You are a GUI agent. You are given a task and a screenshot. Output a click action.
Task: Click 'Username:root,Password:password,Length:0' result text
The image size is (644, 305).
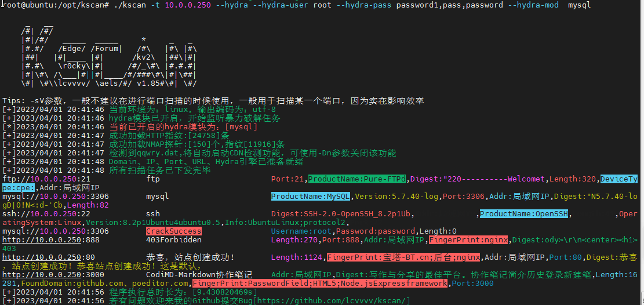(x=363, y=231)
